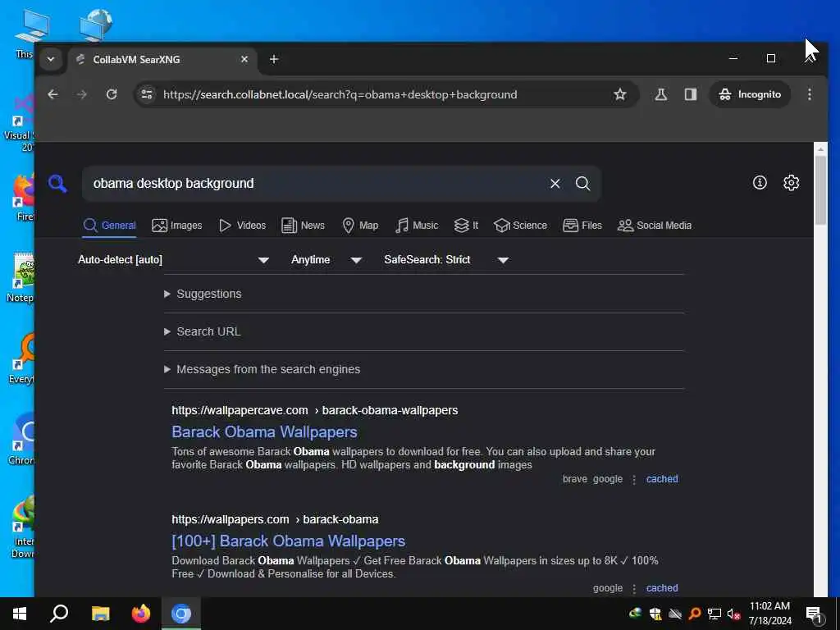Open cached link for wallpapers.com result
The width and height of the screenshot is (840, 630).
(662, 587)
